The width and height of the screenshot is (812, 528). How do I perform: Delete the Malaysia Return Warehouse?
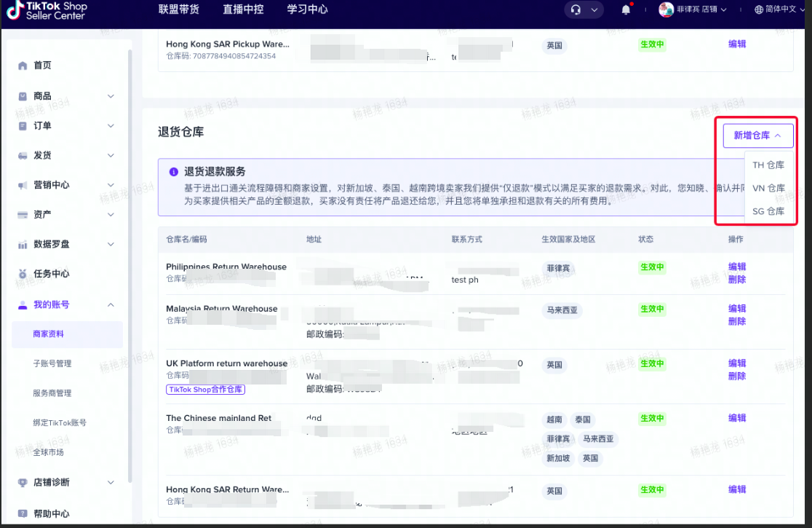pos(737,322)
